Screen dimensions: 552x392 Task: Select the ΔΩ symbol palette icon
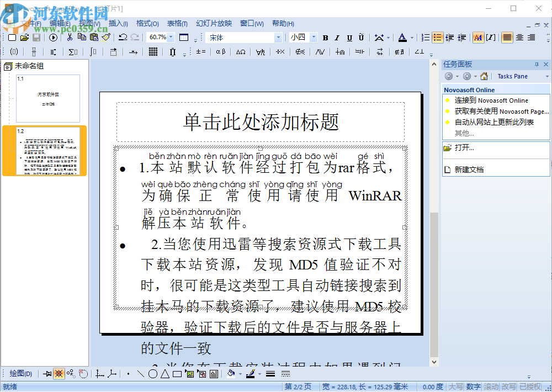click(240, 52)
